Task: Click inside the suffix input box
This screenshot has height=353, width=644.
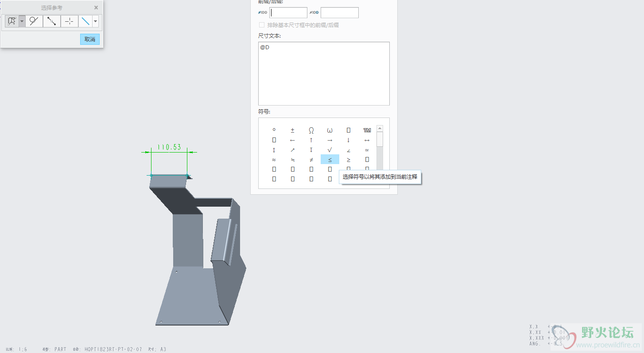Action: pyautogui.click(x=340, y=12)
